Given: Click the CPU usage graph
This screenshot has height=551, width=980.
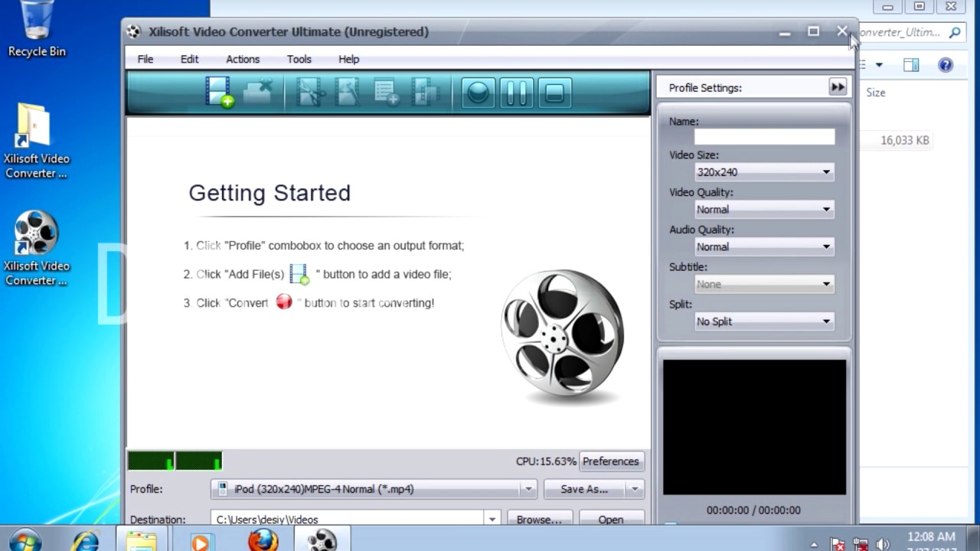Looking at the screenshot, I should (175, 461).
